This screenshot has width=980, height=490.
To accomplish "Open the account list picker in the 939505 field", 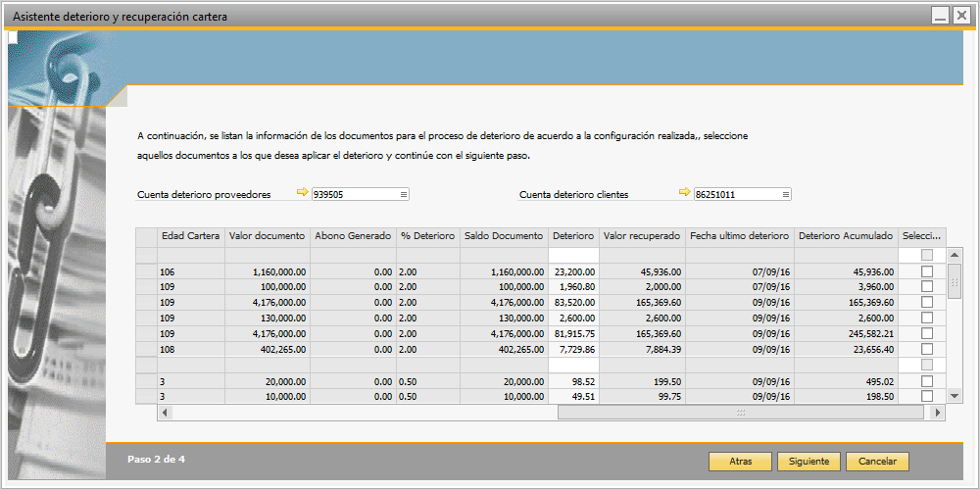I will click(404, 195).
